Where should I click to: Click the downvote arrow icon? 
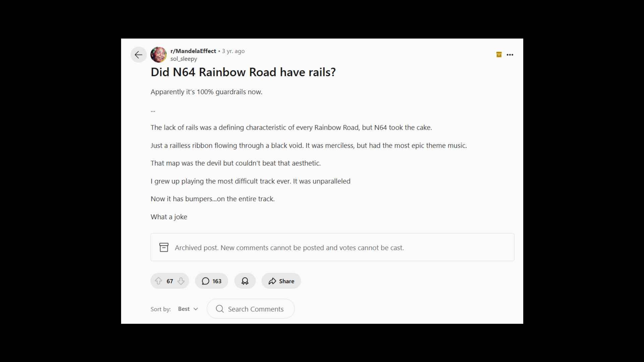pos(181,281)
